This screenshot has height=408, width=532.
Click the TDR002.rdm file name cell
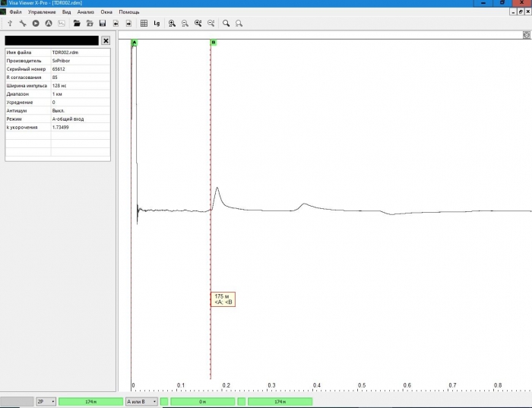tap(81, 52)
